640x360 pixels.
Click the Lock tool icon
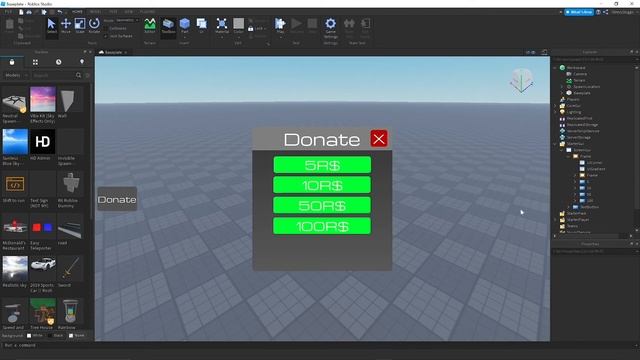pyautogui.click(x=251, y=29)
